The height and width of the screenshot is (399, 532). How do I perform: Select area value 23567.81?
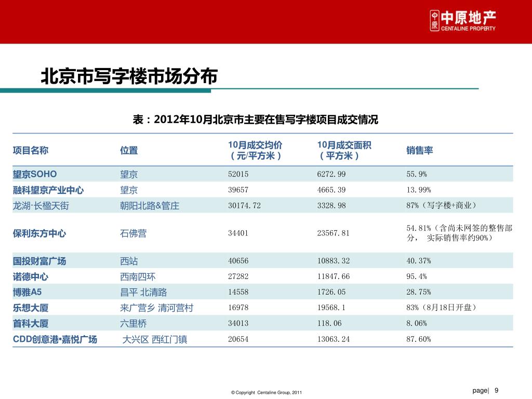[333, 233]
